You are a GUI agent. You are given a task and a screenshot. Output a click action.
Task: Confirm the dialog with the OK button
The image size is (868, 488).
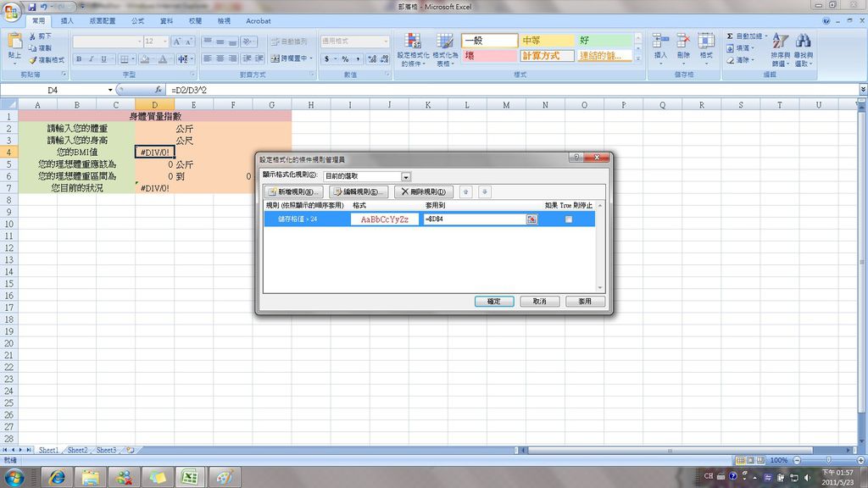tap(494, 302)
